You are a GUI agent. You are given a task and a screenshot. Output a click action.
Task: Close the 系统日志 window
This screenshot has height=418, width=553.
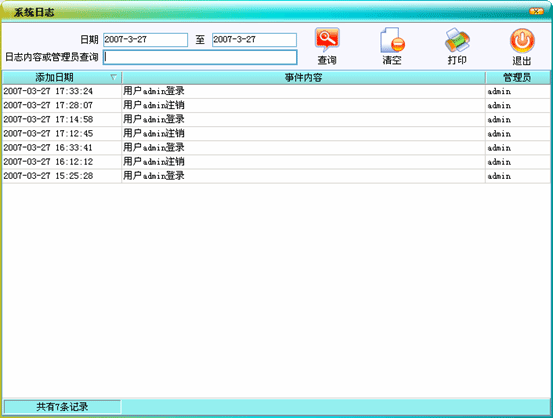pyautogui.click(x=536, y=11)
